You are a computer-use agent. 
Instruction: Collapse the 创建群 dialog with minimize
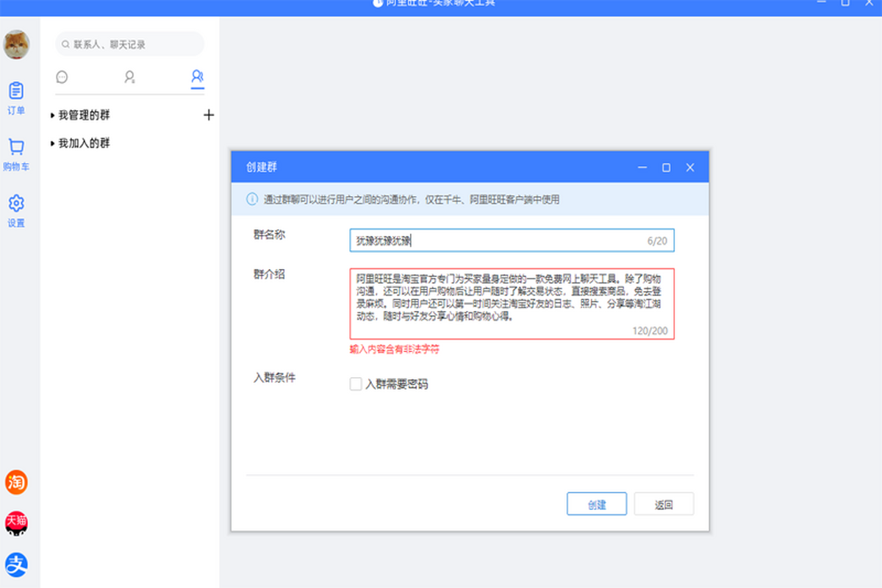coord(642,168)
